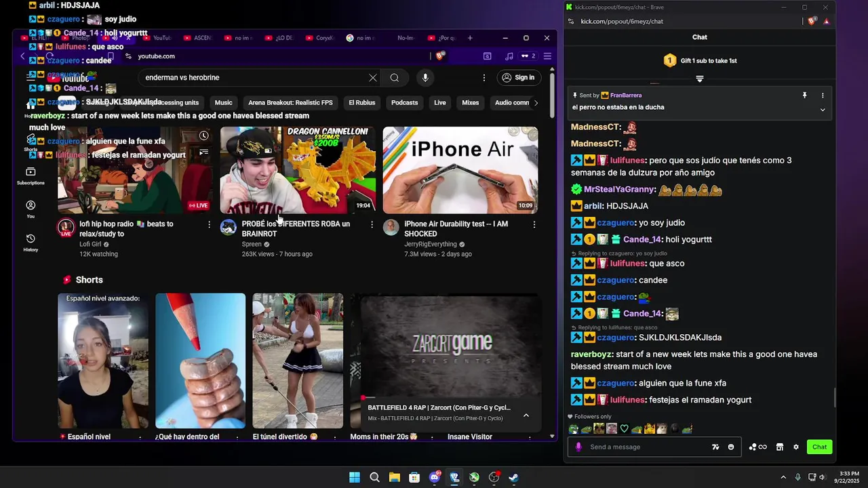Open translate icon in Kick message box

[715, 447]
